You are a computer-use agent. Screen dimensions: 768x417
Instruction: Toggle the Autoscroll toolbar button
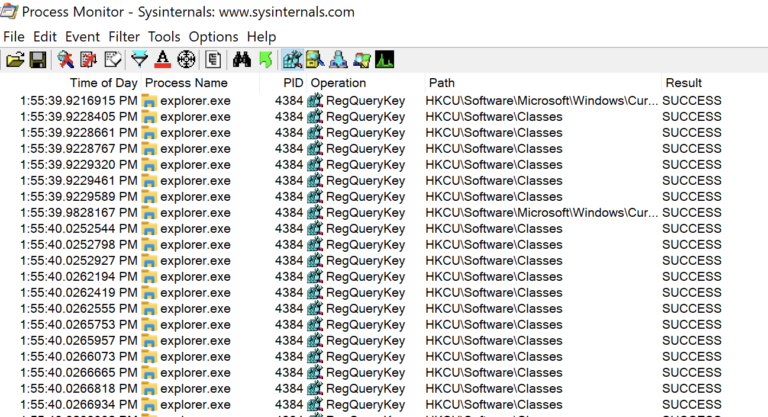[x=89, y=60]
